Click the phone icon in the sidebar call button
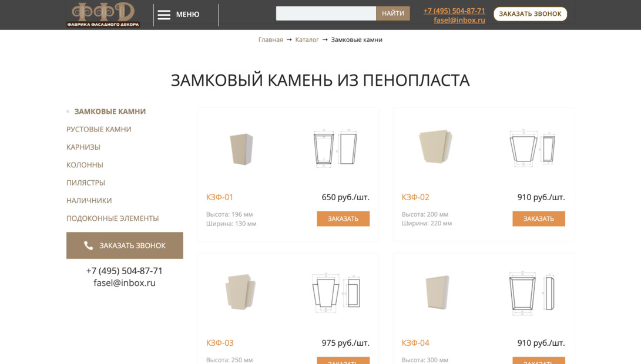The height and width of the screenshot is (364, 641). 88,245
